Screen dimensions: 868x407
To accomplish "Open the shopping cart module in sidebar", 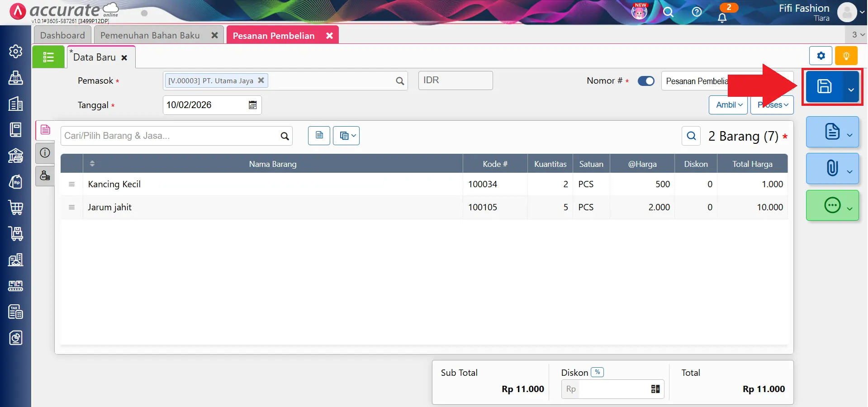I will 15,208.
